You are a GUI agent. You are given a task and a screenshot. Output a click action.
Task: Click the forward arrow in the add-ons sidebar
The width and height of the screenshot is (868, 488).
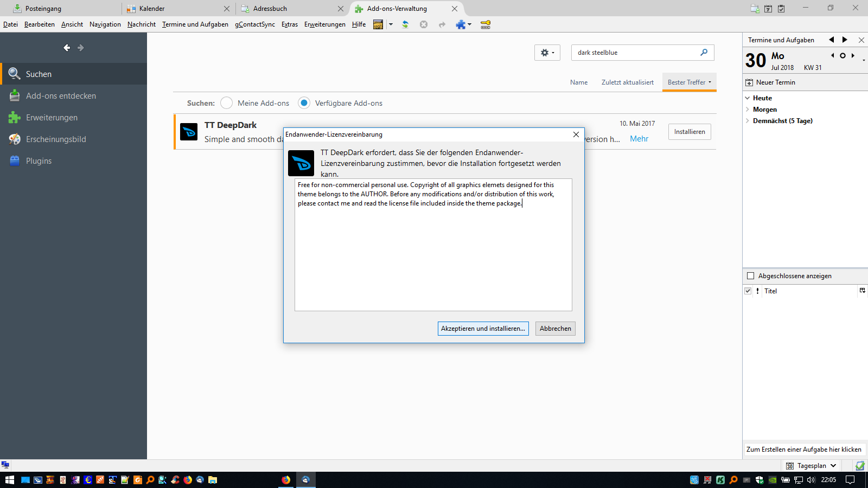pyautogui.click(x=81, y=48)
